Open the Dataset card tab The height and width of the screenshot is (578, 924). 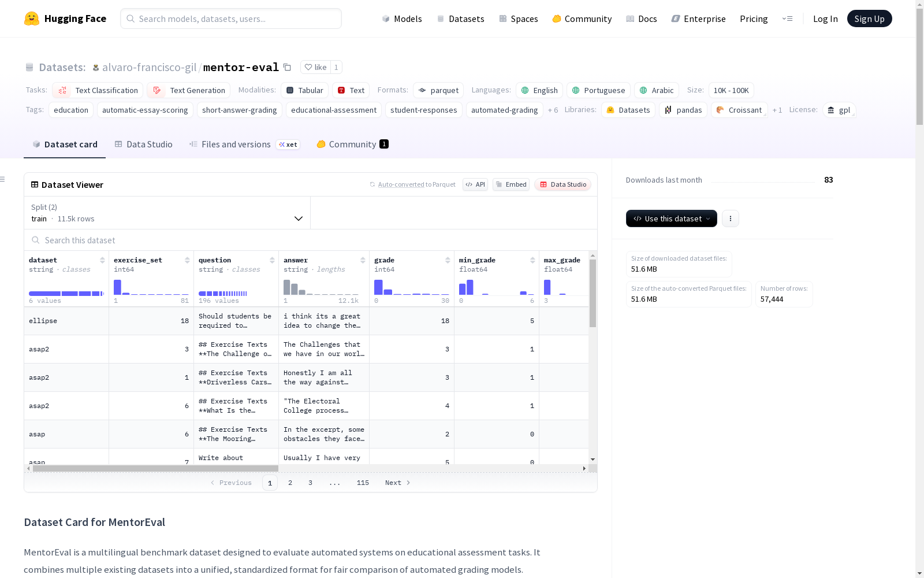point(65,144)
